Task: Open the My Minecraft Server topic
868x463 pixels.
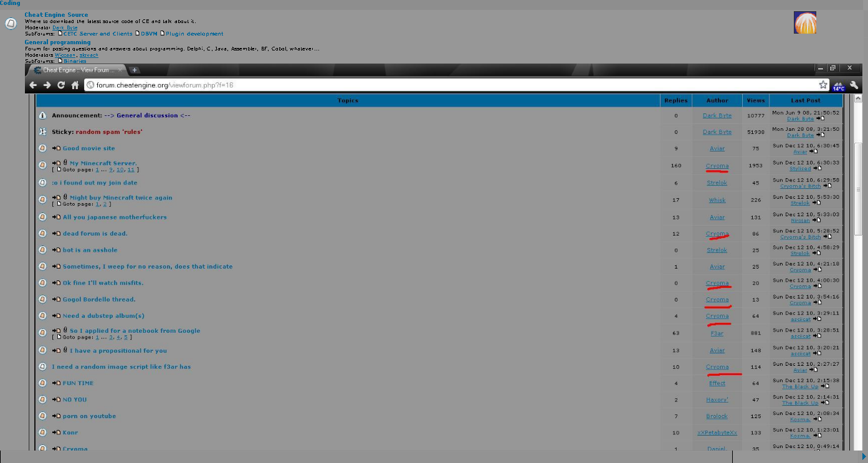Action: click(103, 163)
